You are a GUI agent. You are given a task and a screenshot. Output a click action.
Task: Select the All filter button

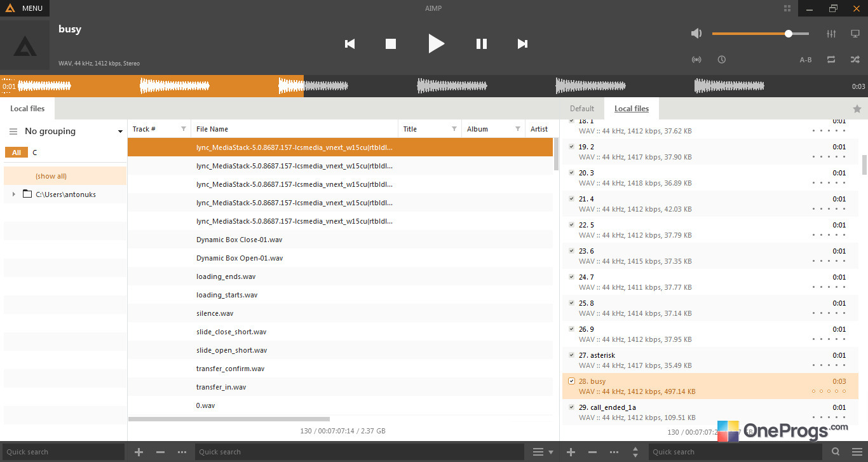(x=17, y=153)
